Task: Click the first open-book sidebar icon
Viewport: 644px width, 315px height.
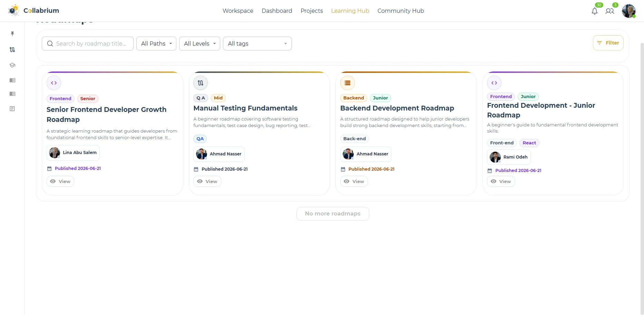Action: 12,80
